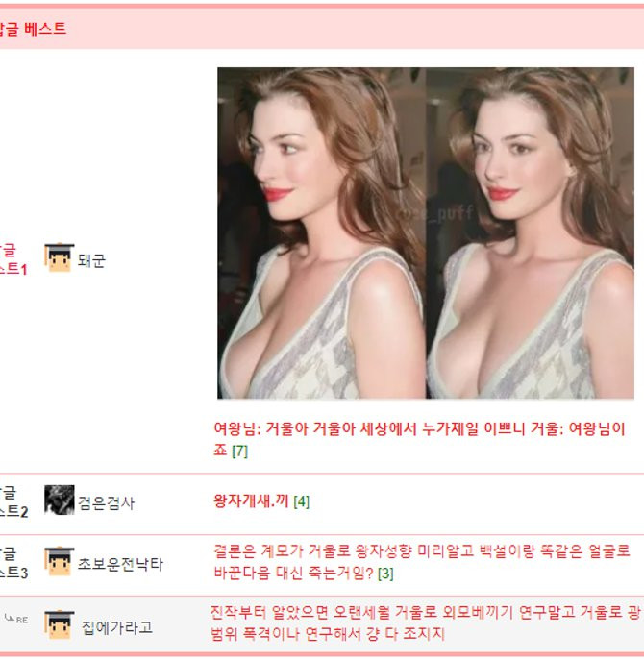Click the reply starting with 진작부터 알았으면

[424, 612]
